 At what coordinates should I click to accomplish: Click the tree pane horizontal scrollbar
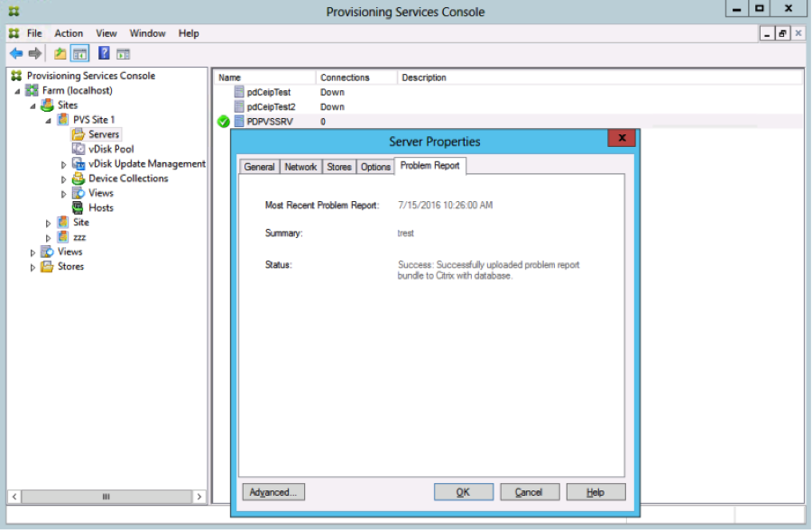coord(106,496)
